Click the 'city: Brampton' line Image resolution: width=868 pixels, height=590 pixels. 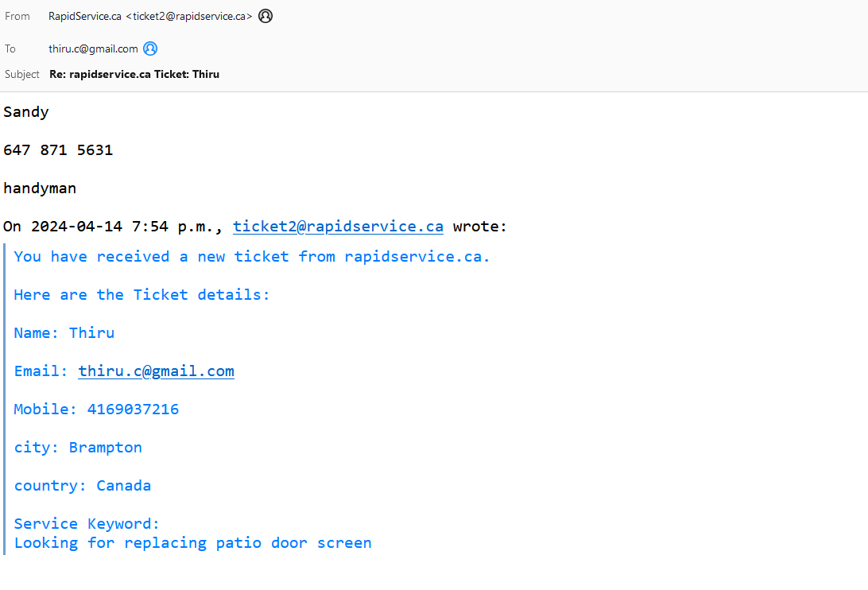point(78,448)
